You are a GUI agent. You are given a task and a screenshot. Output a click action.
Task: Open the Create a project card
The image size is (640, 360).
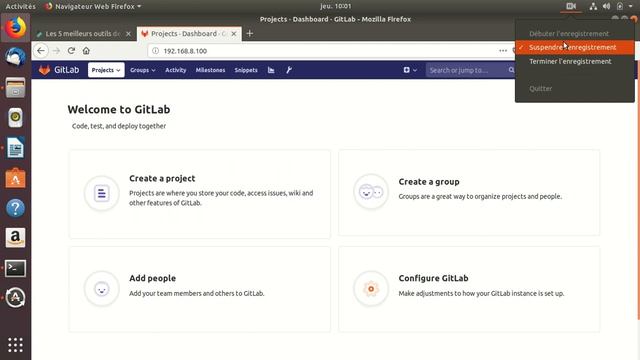pyautogui.click(x=200, y=194)
